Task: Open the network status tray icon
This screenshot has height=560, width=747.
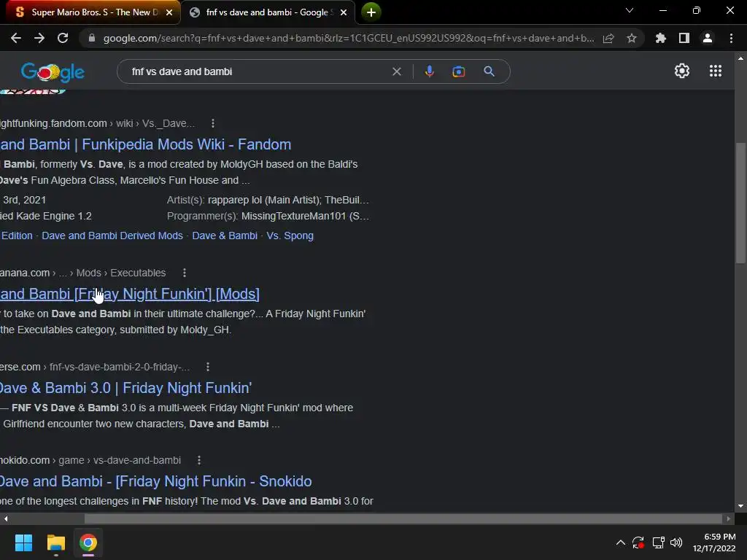Action: [x=659, y=542]
